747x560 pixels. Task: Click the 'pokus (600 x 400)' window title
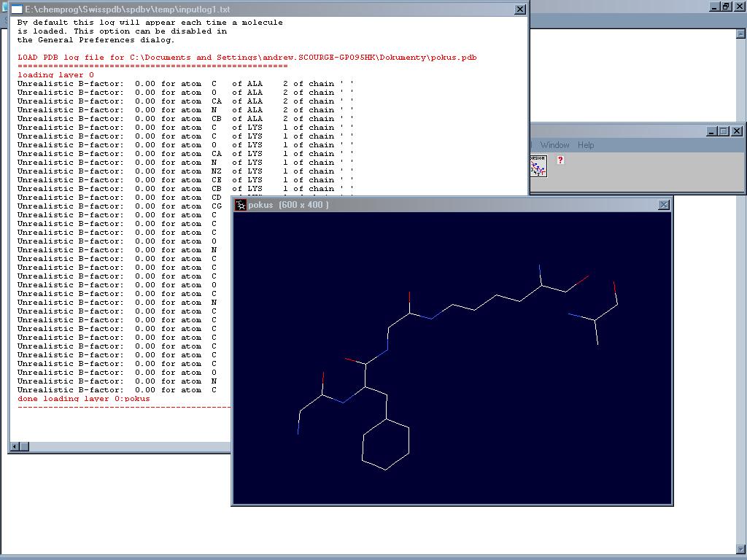coord(288,205)
